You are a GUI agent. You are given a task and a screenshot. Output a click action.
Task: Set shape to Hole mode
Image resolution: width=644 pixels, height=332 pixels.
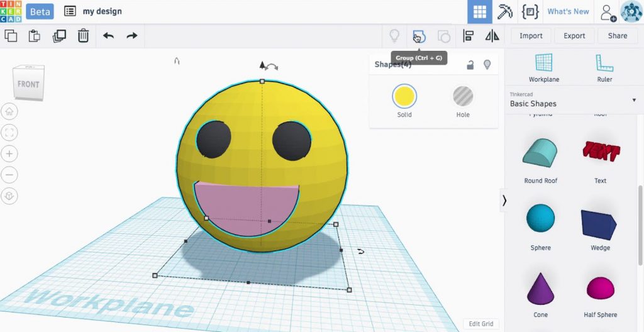(463, 96)
